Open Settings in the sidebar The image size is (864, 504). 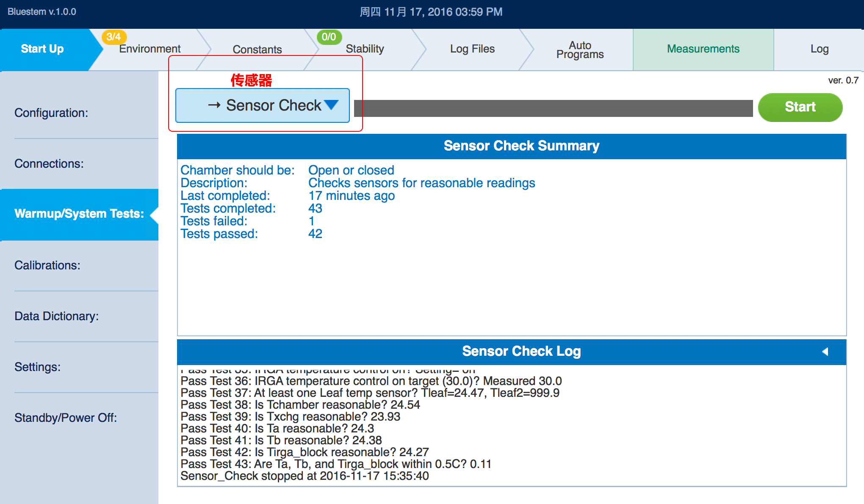pyautogui.click(x=37, y=367)
